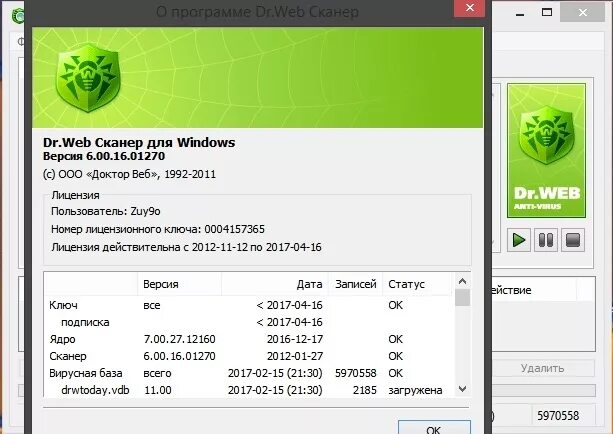Select the drwtoday.vdb row

[x=249, y=390]
